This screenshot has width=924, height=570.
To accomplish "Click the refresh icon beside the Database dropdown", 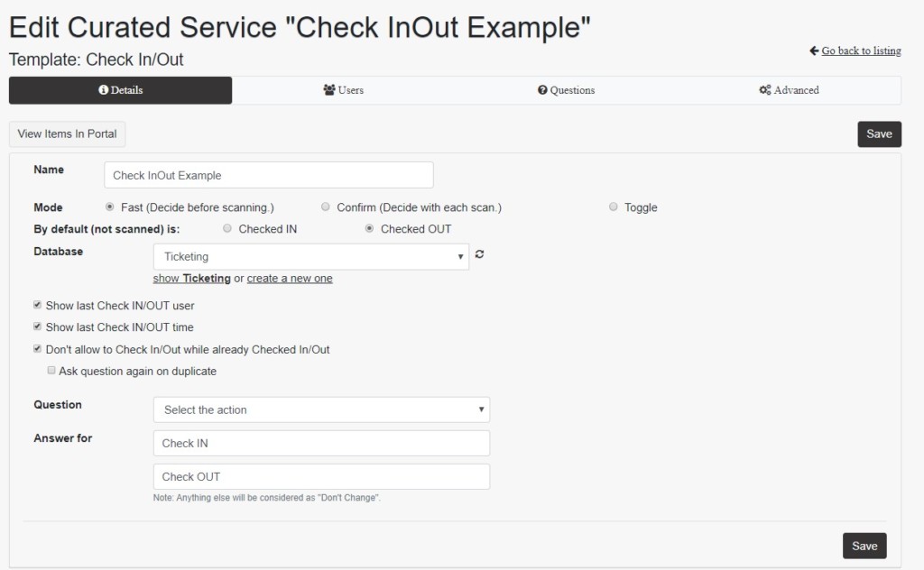I will pos(479,254).
